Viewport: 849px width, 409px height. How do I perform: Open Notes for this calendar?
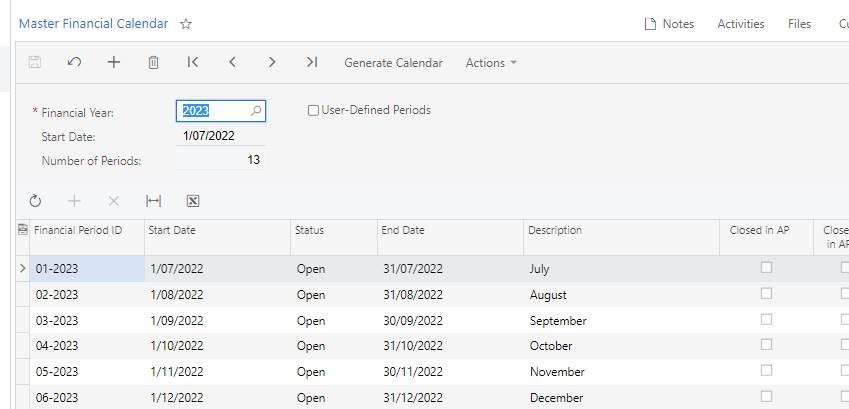[x=669, y=24]
